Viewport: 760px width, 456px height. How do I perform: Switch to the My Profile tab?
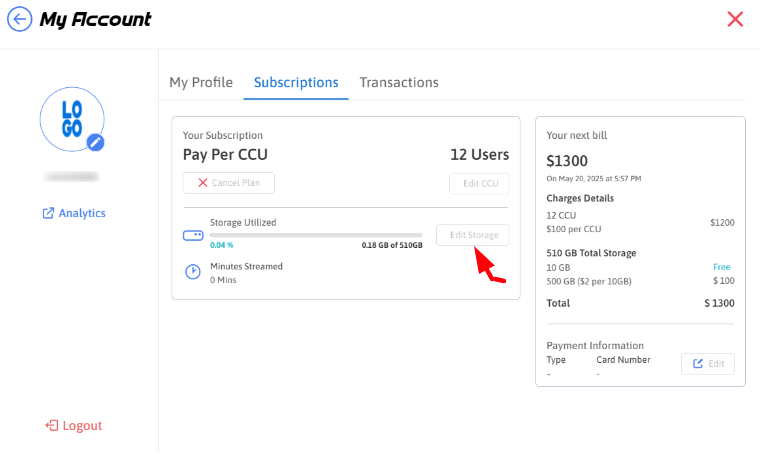click(x=200, y=82)
